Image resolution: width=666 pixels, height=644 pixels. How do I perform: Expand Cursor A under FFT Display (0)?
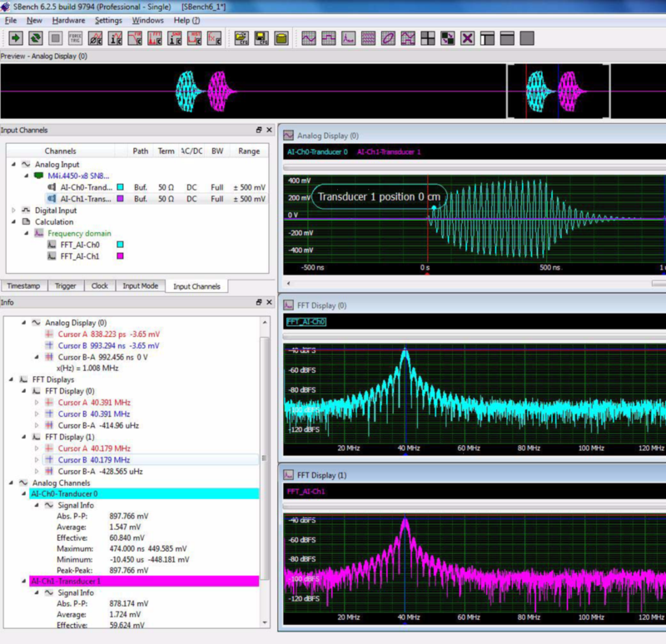[x=37, y=403]
